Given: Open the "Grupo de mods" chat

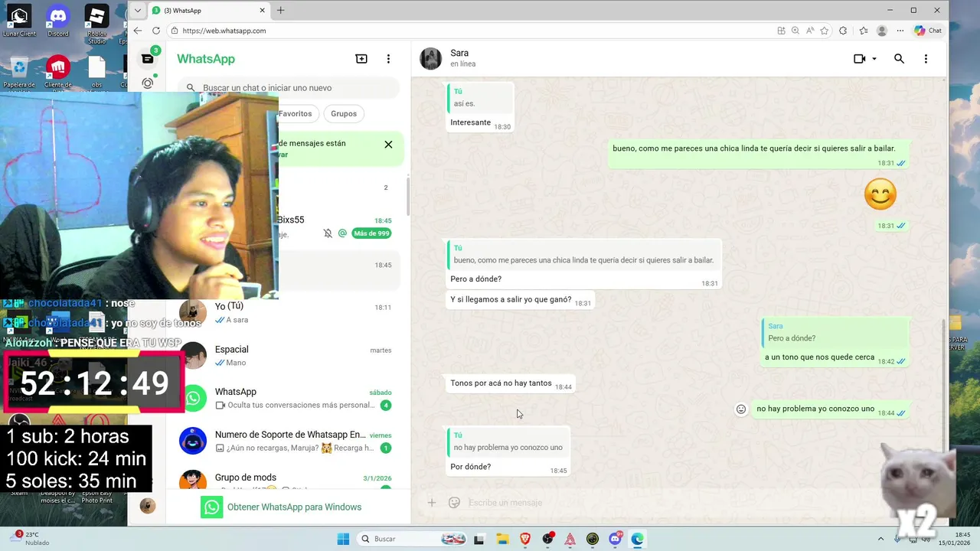Looking at the screenshot, I should tap(287, 480).
